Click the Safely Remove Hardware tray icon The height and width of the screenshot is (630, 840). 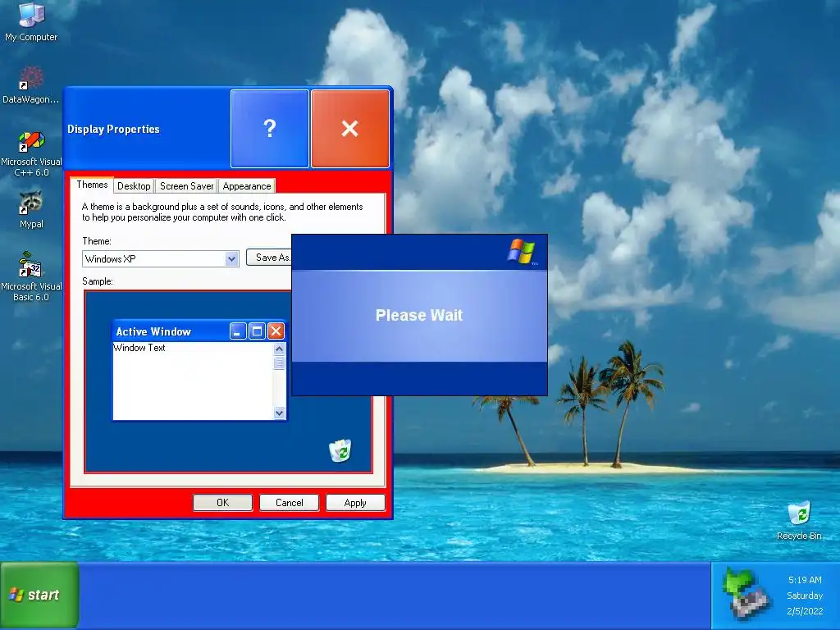coord(746,595)
